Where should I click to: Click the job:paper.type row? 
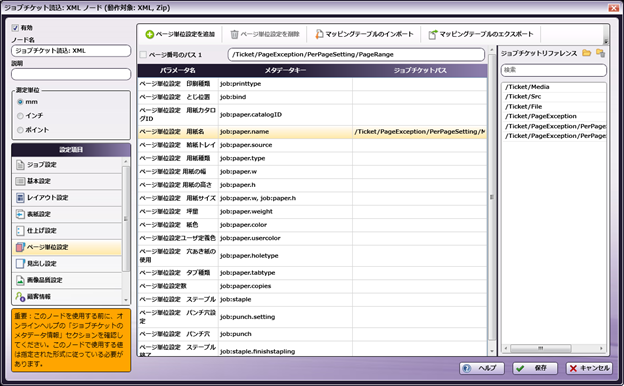click(312, 158)
